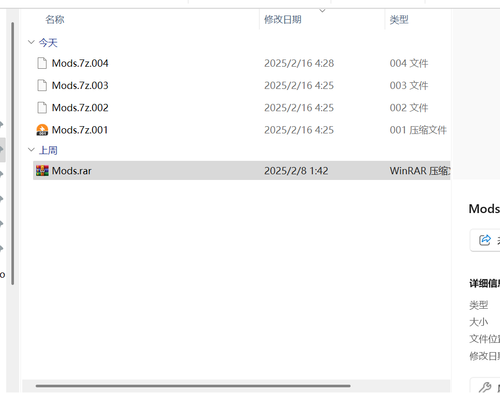Sort files by 名称 column
Screen dimensions: 500x393
(x=55, y=19)
